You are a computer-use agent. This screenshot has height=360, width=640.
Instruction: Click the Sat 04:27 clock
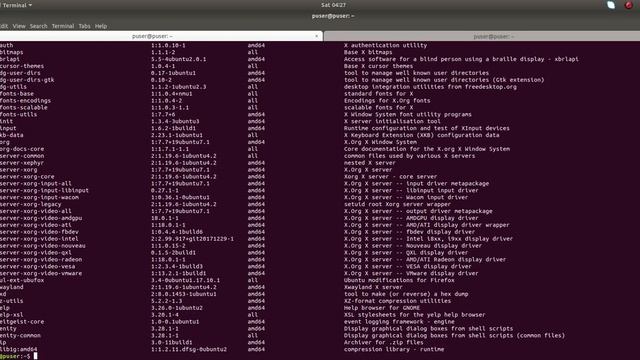(x=333, y=5)
